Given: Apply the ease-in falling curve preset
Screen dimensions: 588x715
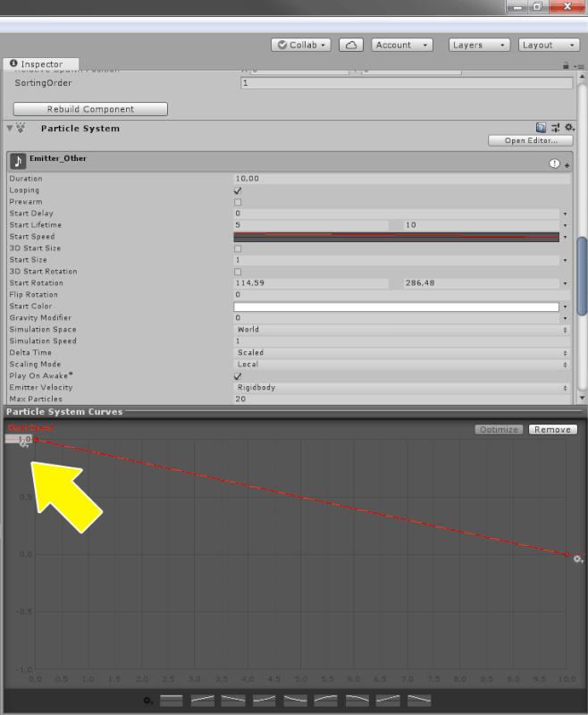Looking at the screenshot, I should (357, 701).
